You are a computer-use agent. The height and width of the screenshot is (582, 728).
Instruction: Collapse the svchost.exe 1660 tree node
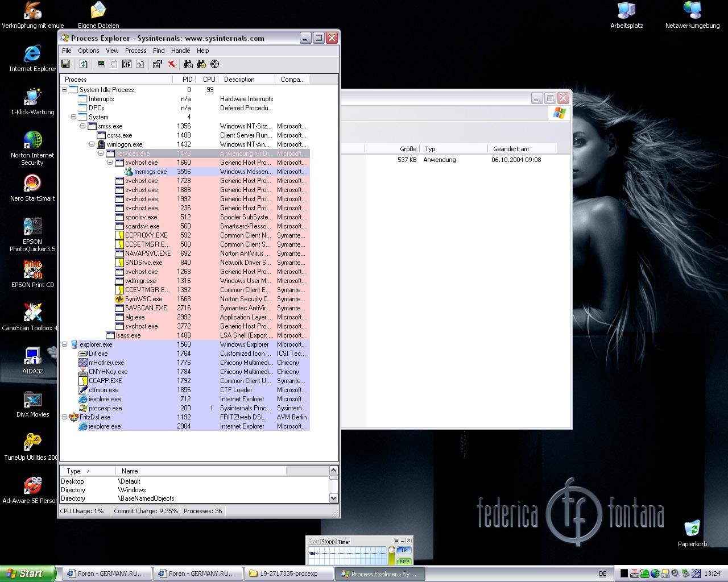(110, 163)
